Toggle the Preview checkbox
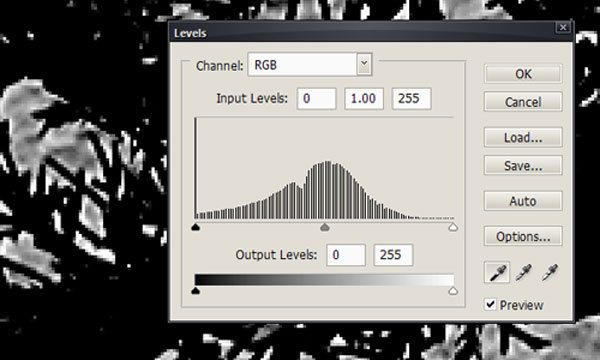Screen dimensions: 600x360 tap(490, 305)
